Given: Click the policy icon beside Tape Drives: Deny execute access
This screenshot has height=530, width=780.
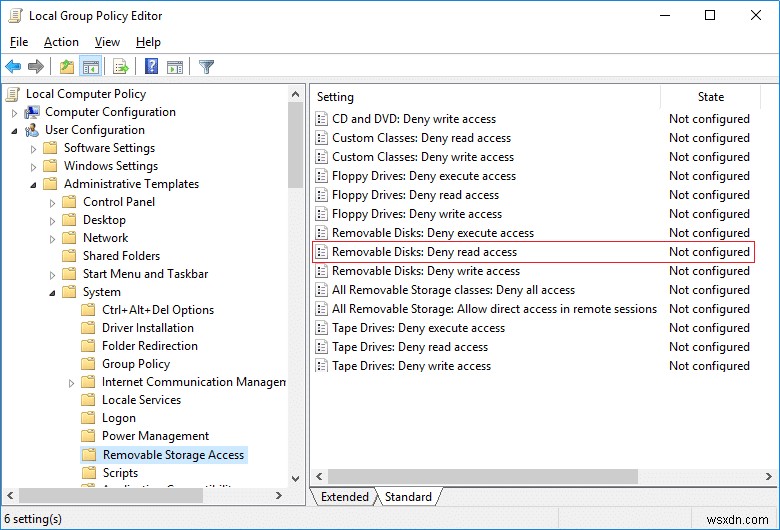Looking at the screenshot, I should pos(321,327).
